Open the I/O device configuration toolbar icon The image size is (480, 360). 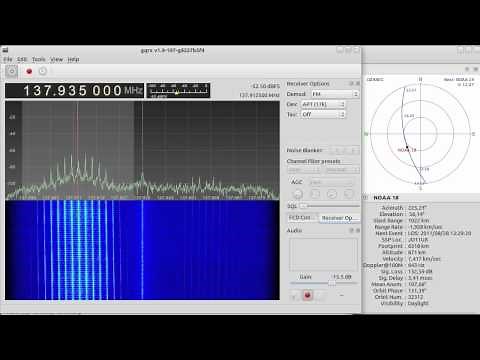coord(43,71)
